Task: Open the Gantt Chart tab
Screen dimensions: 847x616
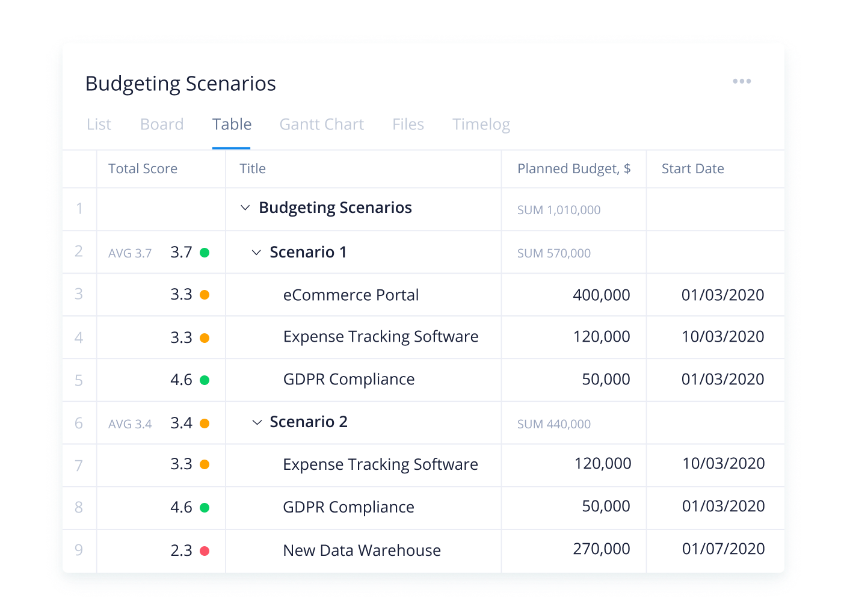Action: tap(322, 125)
